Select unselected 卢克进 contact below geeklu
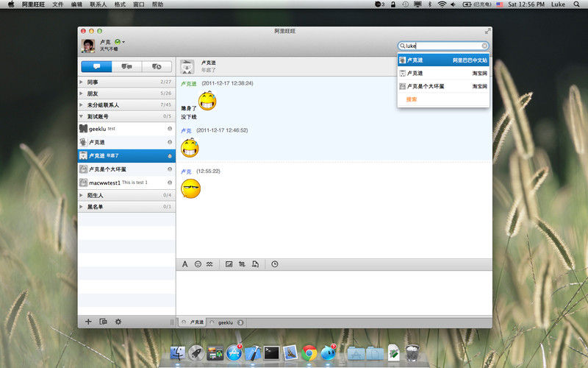The image size is (588, 368). [x=126, y=142]
